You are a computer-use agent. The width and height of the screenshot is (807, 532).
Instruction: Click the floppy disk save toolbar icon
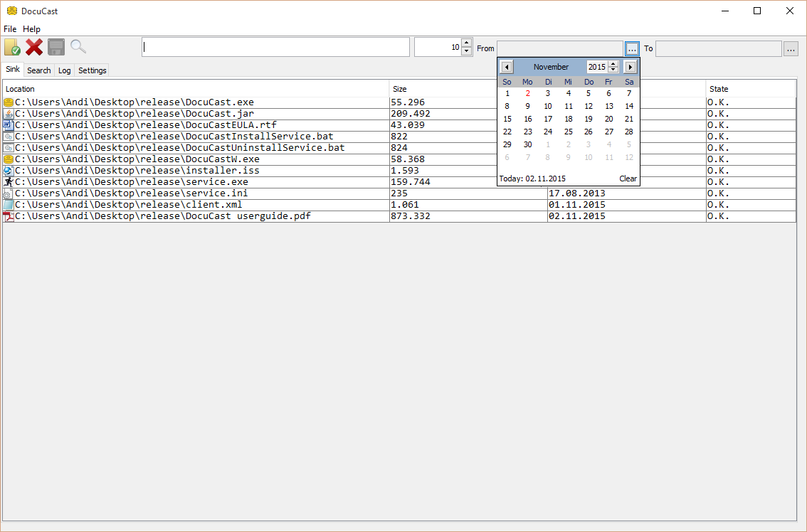[x=56, y=48]
